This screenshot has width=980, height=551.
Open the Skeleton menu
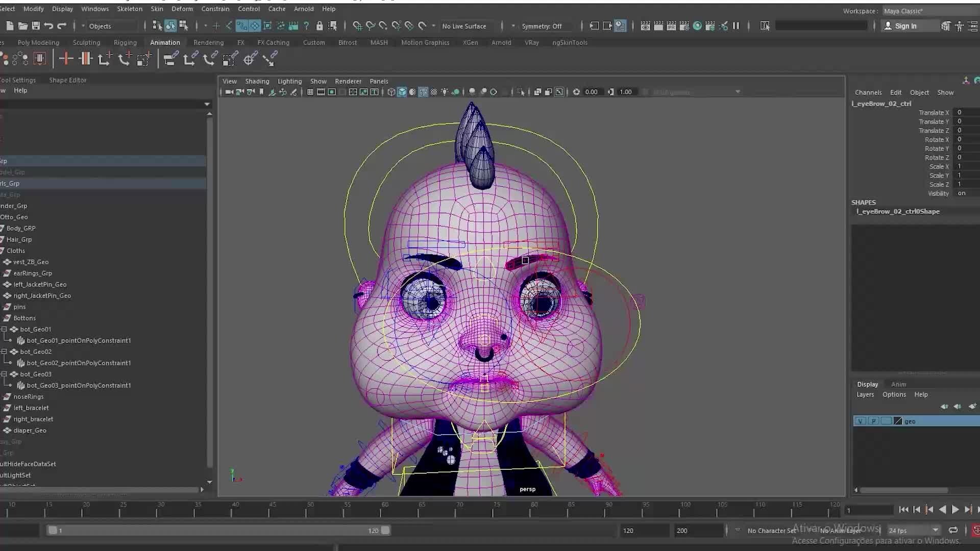[x=130, y=9]
